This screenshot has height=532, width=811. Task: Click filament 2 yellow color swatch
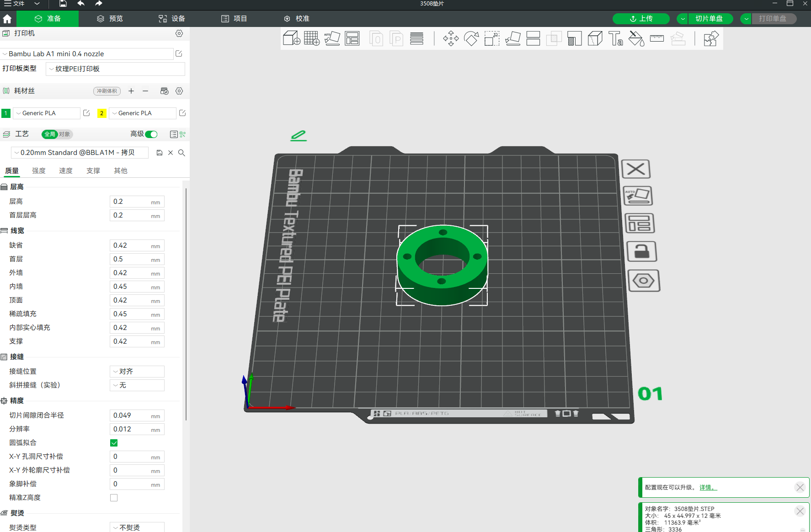click(x=102, y=113)
